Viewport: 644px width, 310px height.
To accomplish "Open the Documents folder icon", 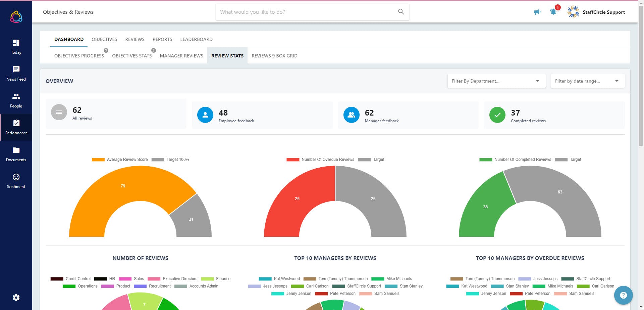I will 16,150.
